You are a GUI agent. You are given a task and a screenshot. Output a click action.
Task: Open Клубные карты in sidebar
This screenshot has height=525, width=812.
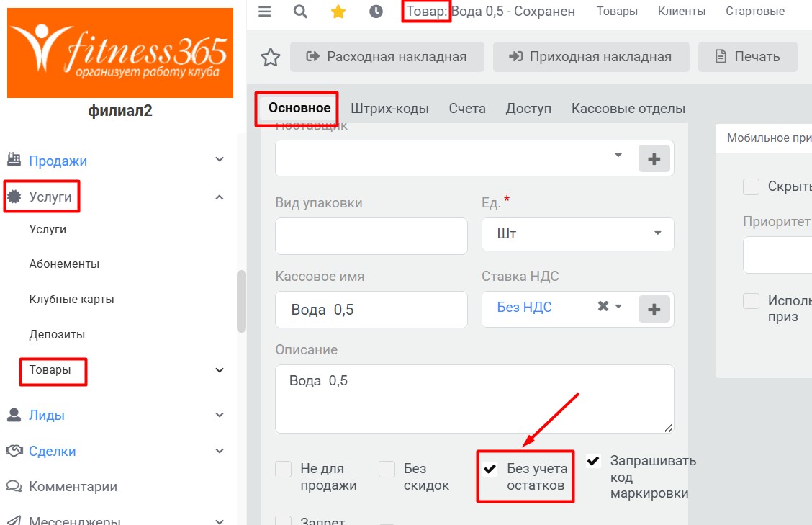tap(71, 299)
